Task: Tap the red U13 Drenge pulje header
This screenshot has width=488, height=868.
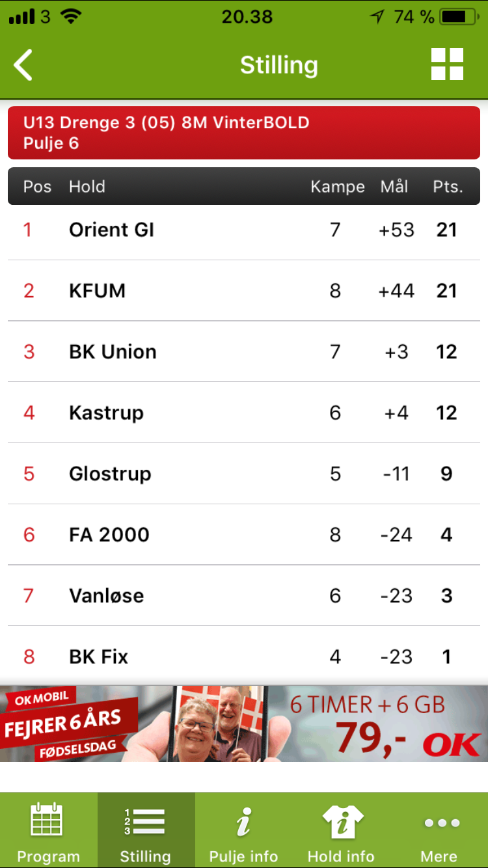Action: pos(244,133)
